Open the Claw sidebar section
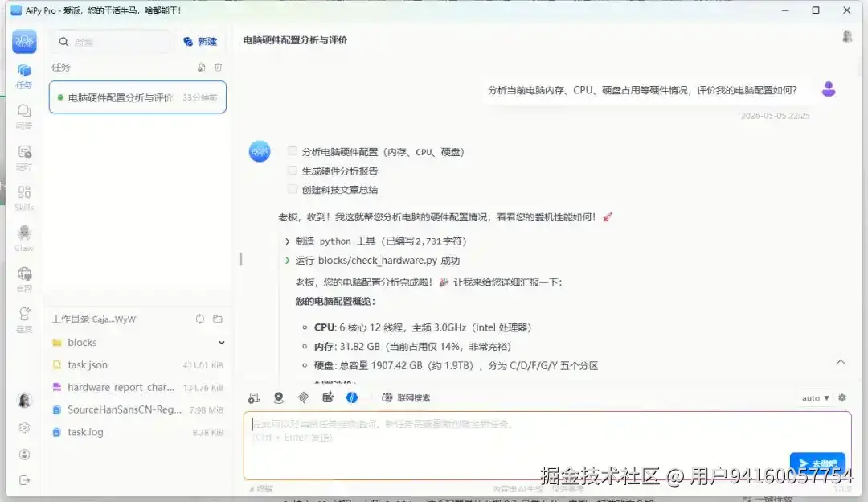The height and width of the screenshot is (502, 868). 24,239
